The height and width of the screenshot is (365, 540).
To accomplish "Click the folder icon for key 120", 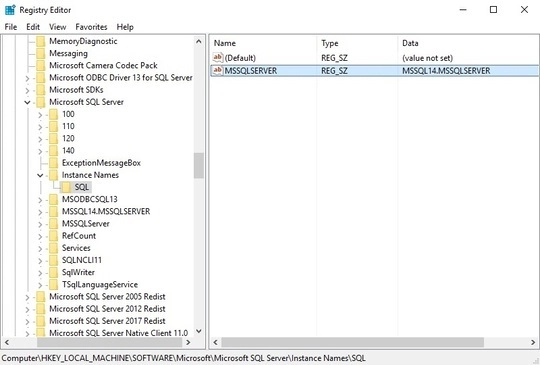I will 53,138.
